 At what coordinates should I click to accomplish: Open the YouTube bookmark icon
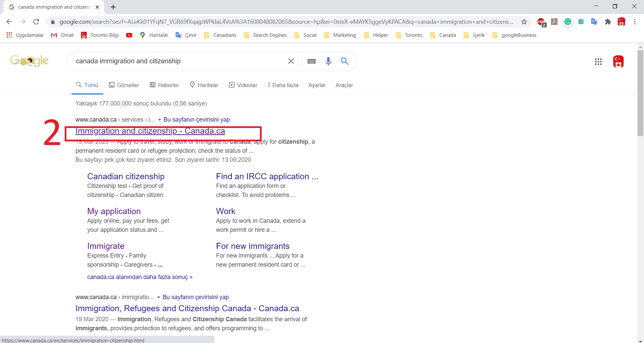coord(129,35)
